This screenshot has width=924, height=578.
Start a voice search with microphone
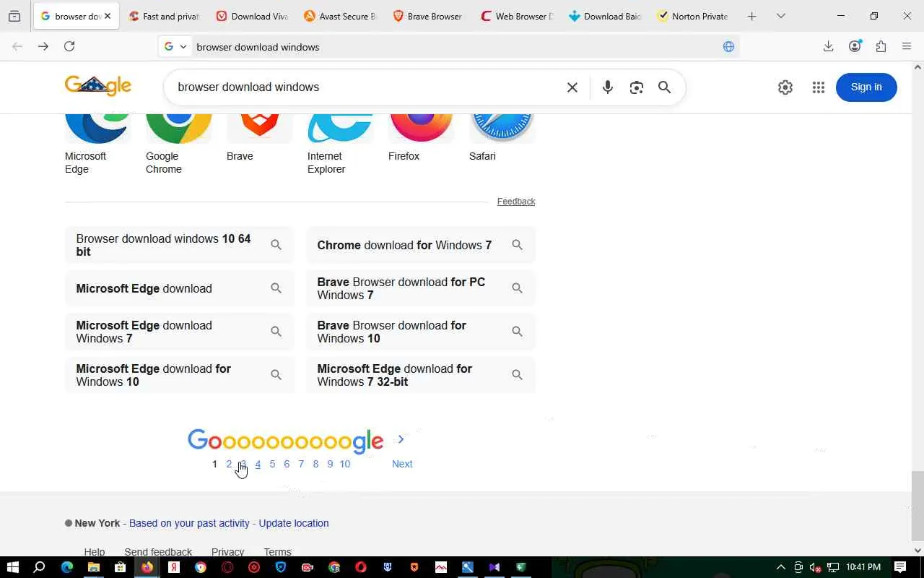[608, 87]
